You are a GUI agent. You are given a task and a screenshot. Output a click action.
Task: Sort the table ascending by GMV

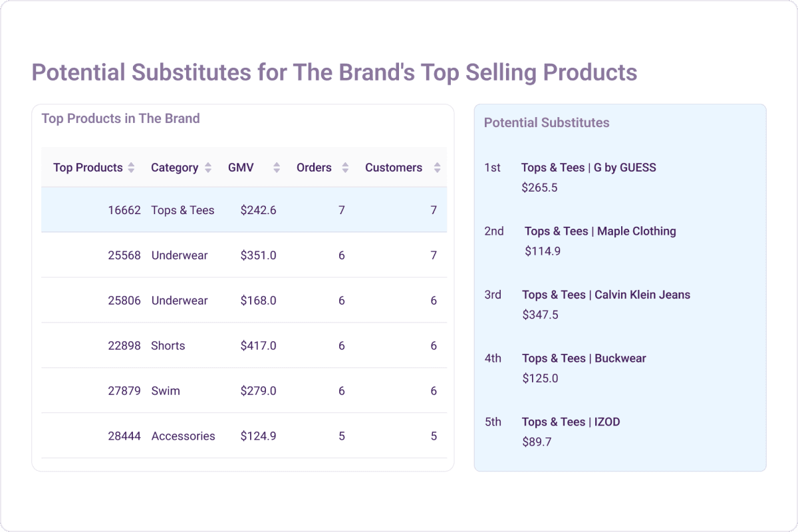[x=275, y=168]
